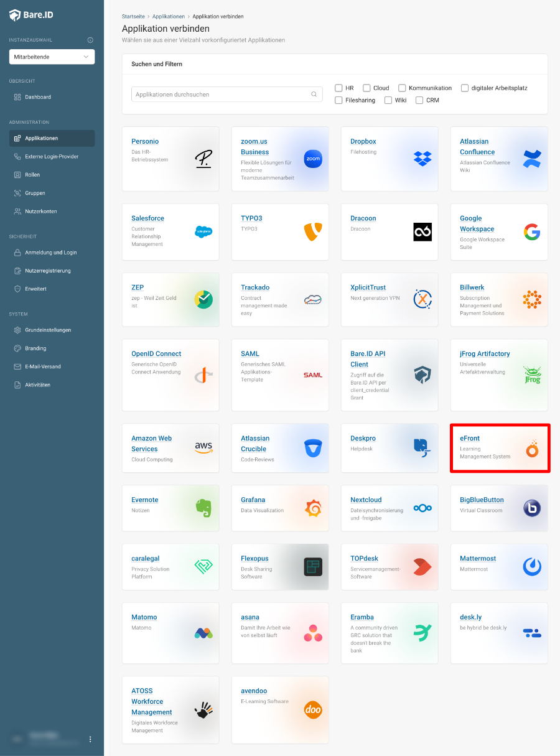The width and height of the screenshot is (560, 756).
Task: Check the digitaler Arbeitsplatz filter
Action: [465, 88]
